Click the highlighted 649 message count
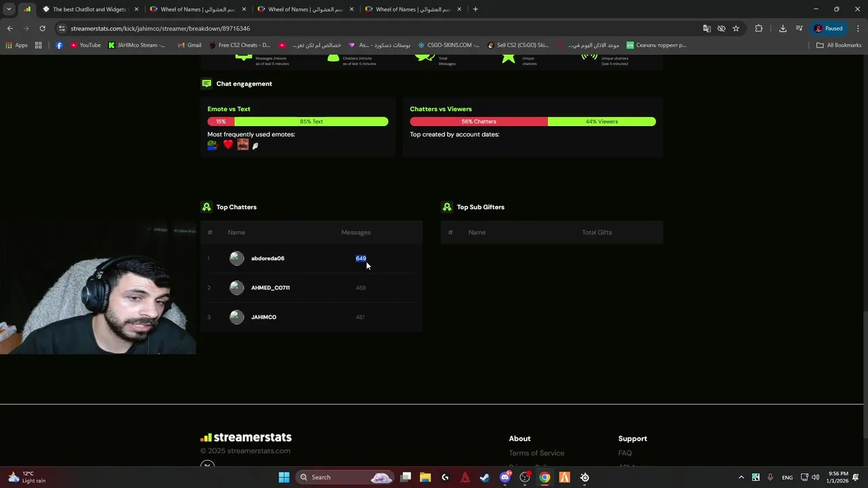Viewport: 868px width, 488px height. 361,258
